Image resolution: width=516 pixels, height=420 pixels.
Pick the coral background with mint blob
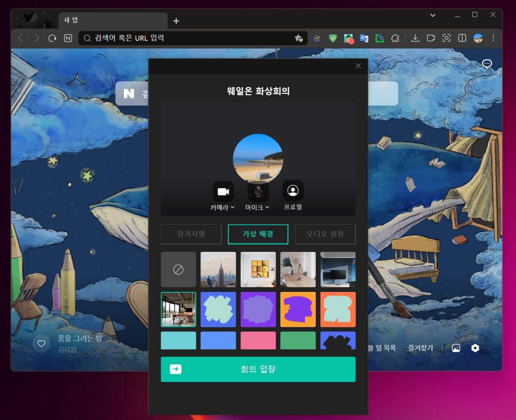[338, 310]
